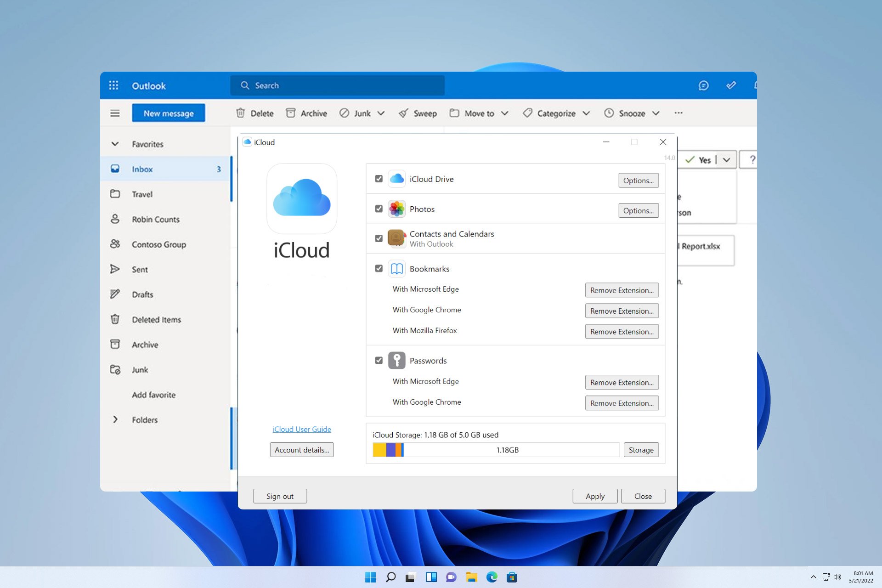
Task: Open more toolbar options ellipsis in Outlook
Action: click(x=678, y=113)
